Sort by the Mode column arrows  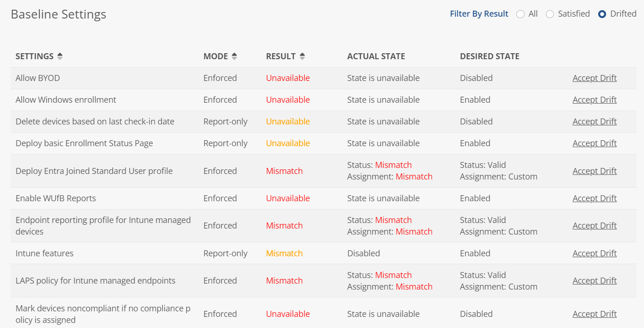[x=234, y=56]
